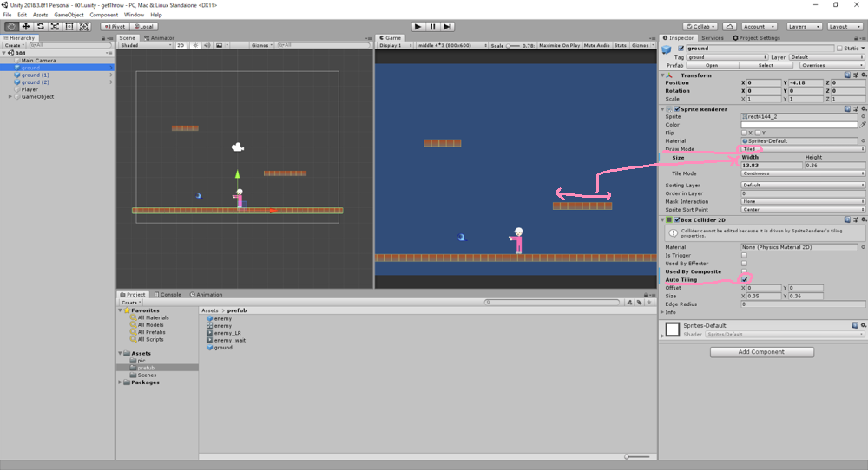
Task: Expand the Packages folder in Project
Action: [x=120, y=382]
